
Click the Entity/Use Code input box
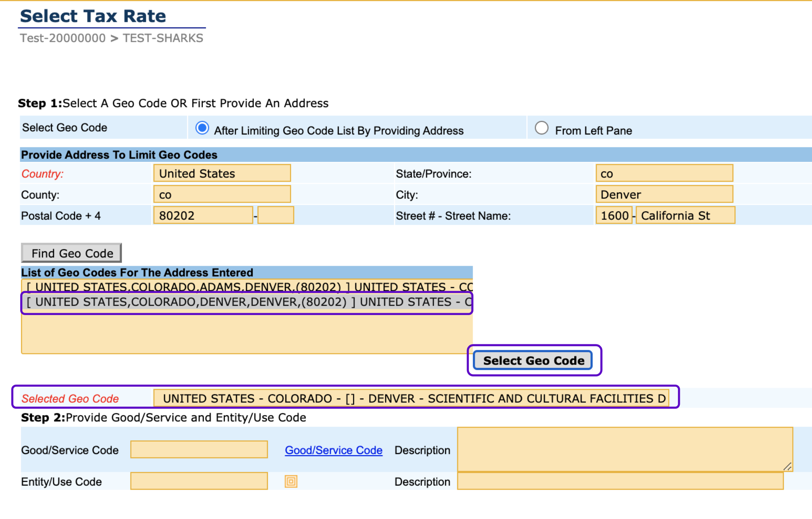(x=199, y=481)
